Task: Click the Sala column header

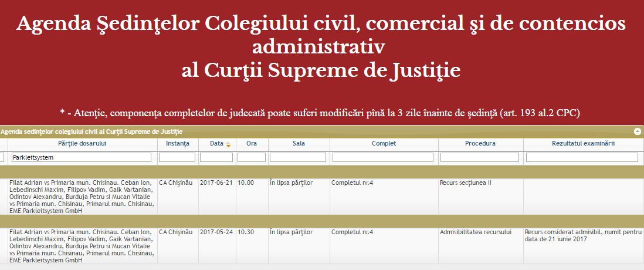Action: pyautogui.click(x=299, y=144)
